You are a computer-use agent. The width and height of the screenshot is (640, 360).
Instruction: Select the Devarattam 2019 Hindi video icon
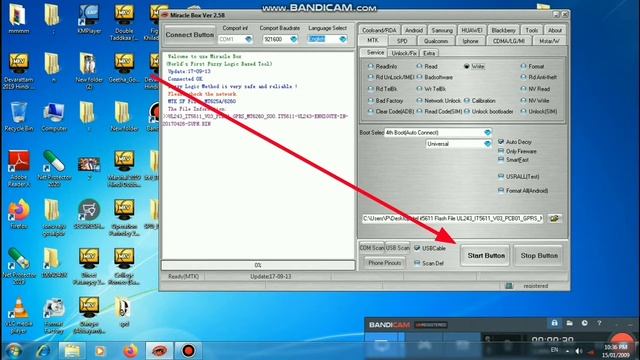19,71
